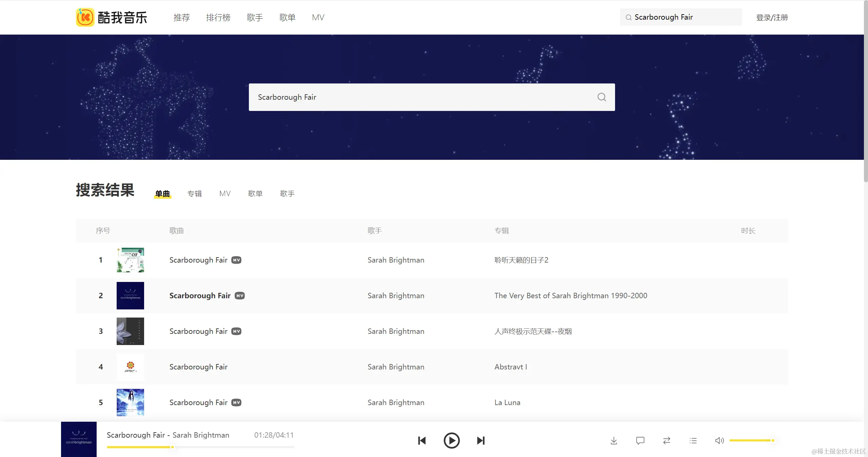The width and height of the screenshot is (868, 457).
Task: Toggle the loop playback mode icon
Action: click(667, 440)
